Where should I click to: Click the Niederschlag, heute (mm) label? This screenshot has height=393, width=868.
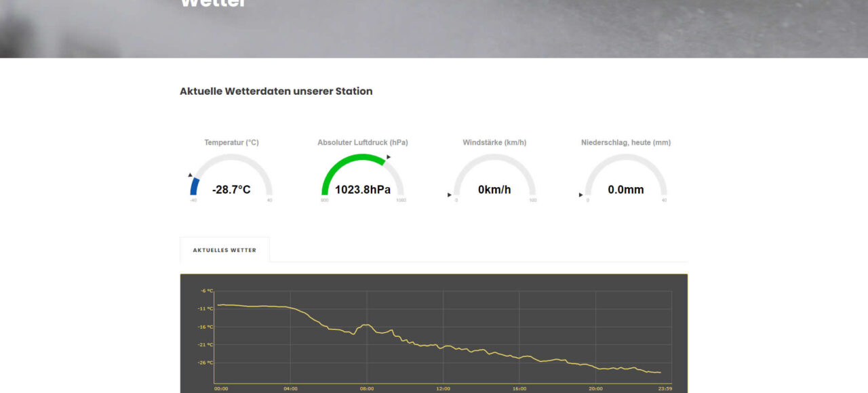coord(626,142)
